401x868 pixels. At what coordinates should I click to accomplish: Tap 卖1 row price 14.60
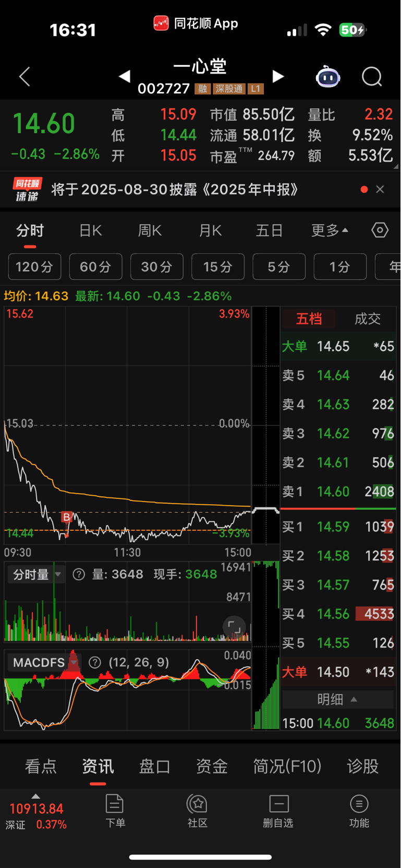click(338, 491)
